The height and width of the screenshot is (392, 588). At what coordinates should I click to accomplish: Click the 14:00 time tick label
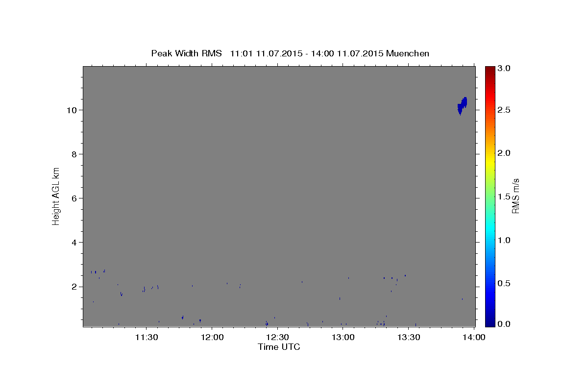click(x=474, y=337)
